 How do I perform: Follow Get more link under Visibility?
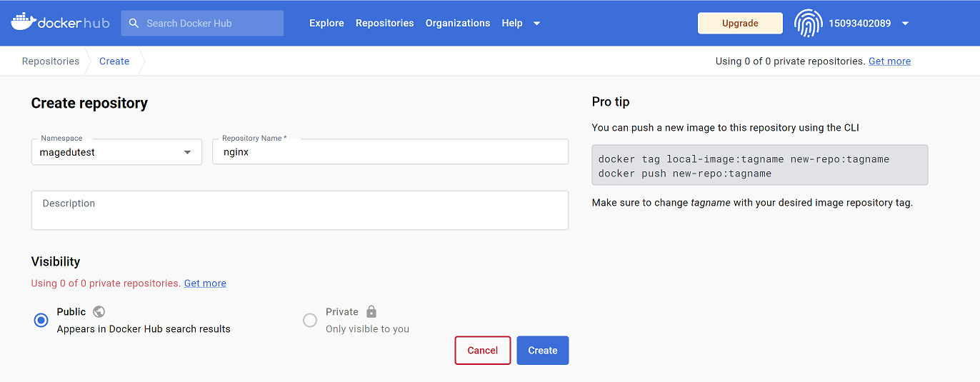[x=205, y=283]
